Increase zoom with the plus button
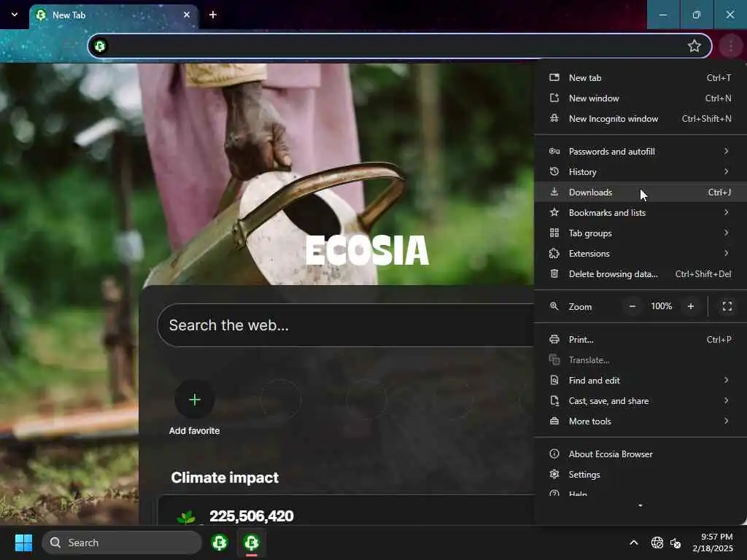The height and width of the screenshot is (560, 747). (691, 306)
